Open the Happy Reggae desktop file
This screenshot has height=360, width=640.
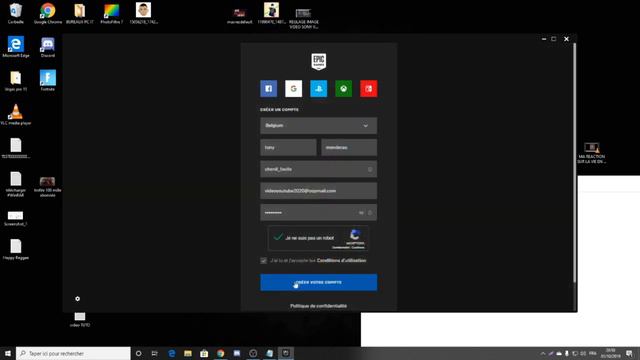click(16, 249)
